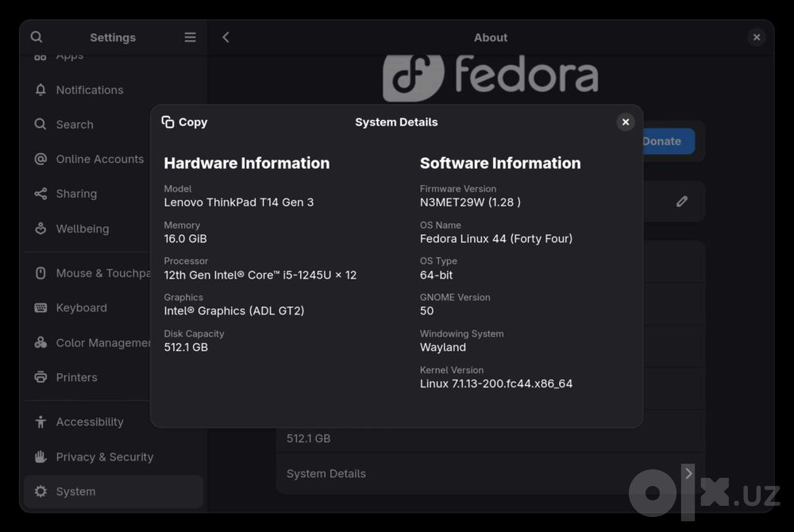Image resolution: width=794 pixels, height=532 pixels.
Task: Click the 'N3MET29W (1.28 )' firmware version
Action: [470, 202]
